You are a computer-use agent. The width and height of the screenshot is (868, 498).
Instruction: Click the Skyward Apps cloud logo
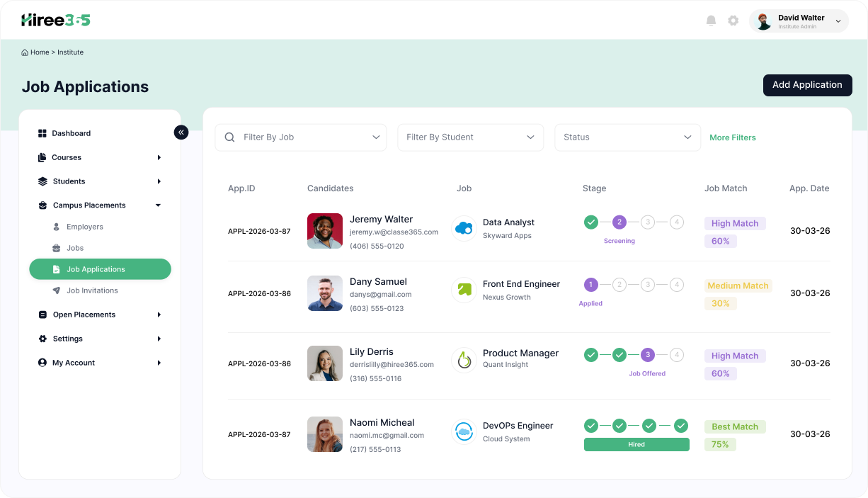coord(464,229)
